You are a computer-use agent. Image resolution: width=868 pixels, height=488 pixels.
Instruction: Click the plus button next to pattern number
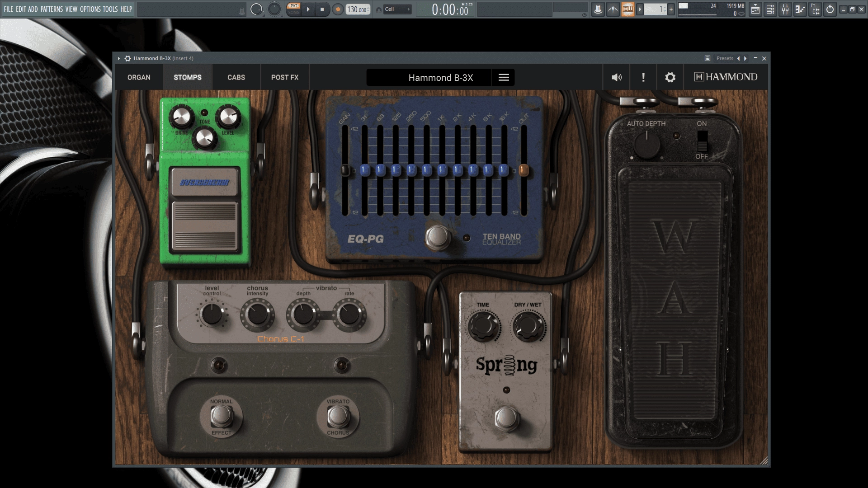(x=671, y=9)
